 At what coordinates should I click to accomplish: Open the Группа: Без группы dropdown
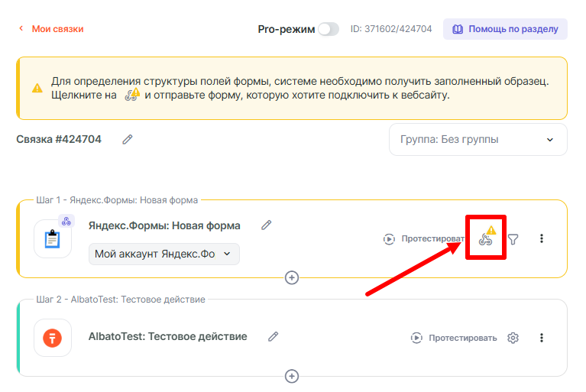coord(478,140)
